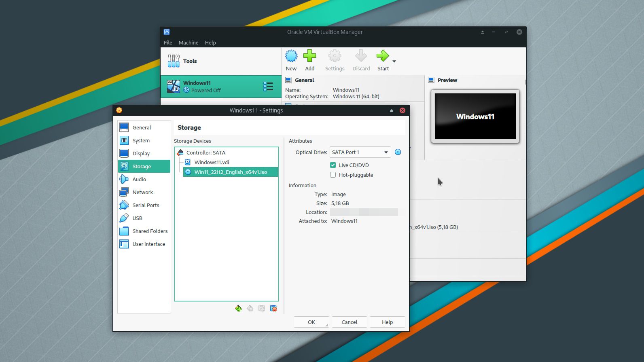Select Windows11.vdi disk in storage tree
This screenshot has width=644, height=362.
pos(212,162)
